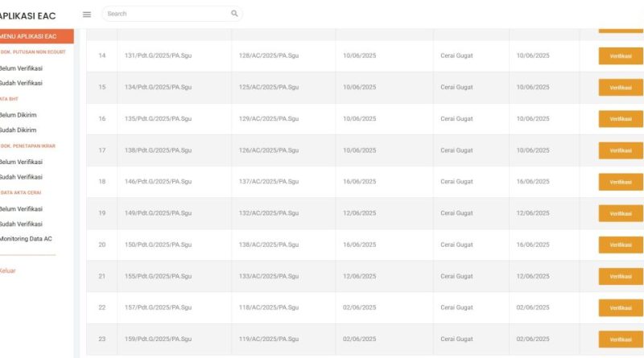
Task: Log out using the Keluar link
Action: (7, 270)
